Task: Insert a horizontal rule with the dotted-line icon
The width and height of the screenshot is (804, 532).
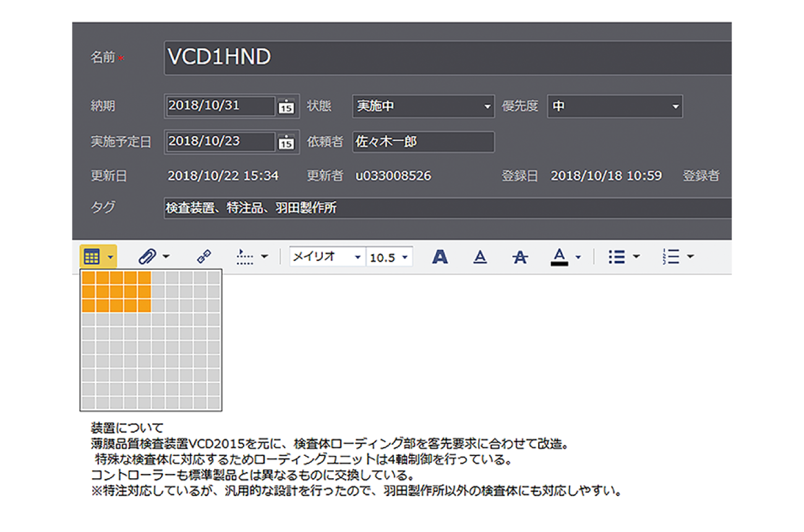Action: (246, 255)
